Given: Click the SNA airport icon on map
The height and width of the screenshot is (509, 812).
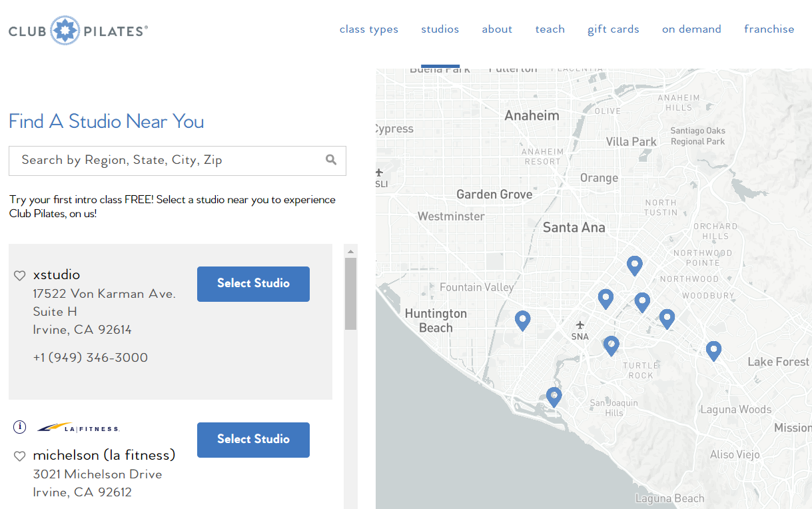Looking at the screenshot, I should coord(580,325).
